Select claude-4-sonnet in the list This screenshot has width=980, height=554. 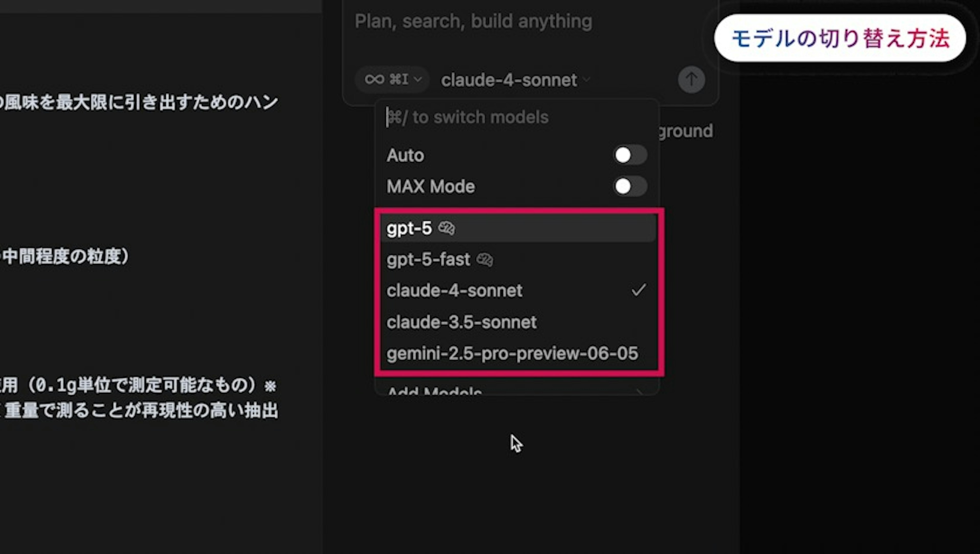(454, 291)
